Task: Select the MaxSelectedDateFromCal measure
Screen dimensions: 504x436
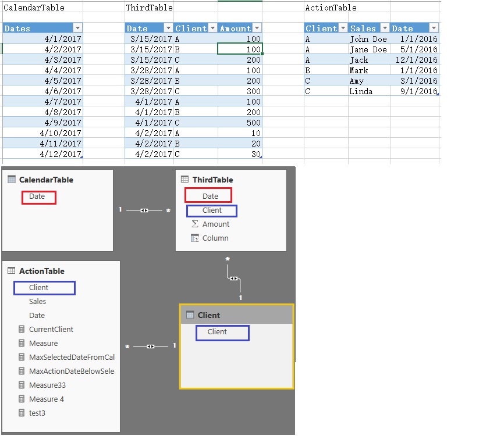Action: click(x=72, y=357)
